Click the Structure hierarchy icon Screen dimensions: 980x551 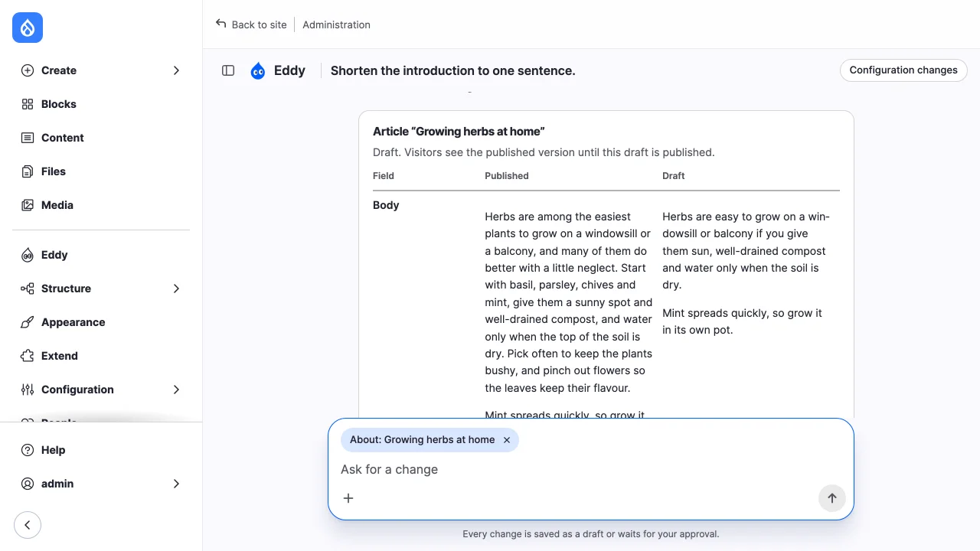click(x=28, y=289)
